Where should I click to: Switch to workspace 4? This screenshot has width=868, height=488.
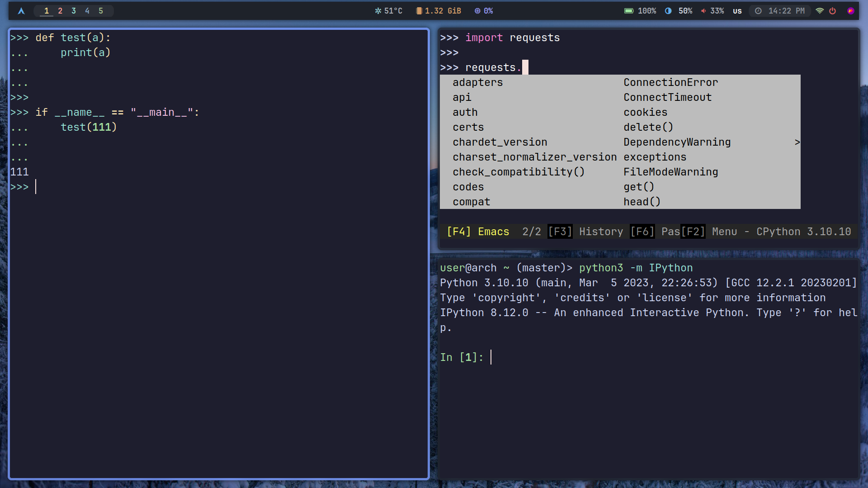point(87,11)
